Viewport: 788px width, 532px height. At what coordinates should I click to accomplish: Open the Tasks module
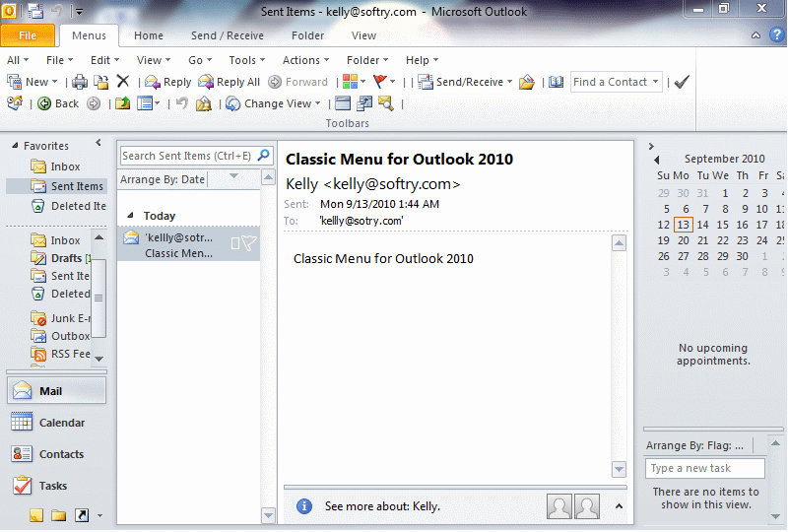tap(56, 486)
